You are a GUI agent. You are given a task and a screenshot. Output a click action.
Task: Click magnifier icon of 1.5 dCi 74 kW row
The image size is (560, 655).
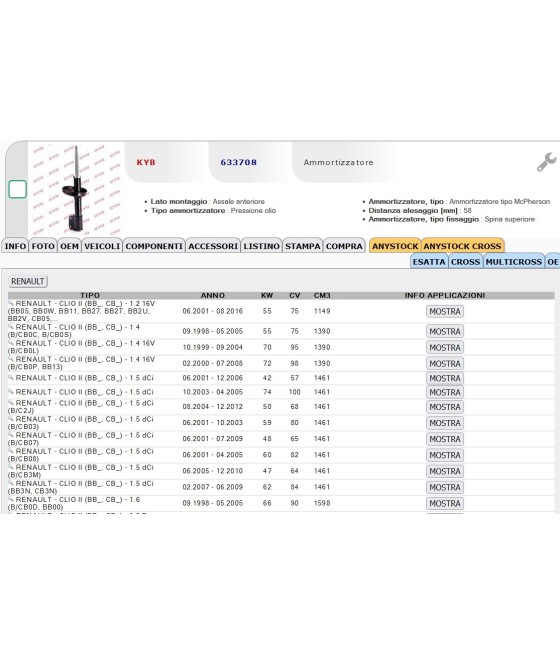[x=11, y=391]
